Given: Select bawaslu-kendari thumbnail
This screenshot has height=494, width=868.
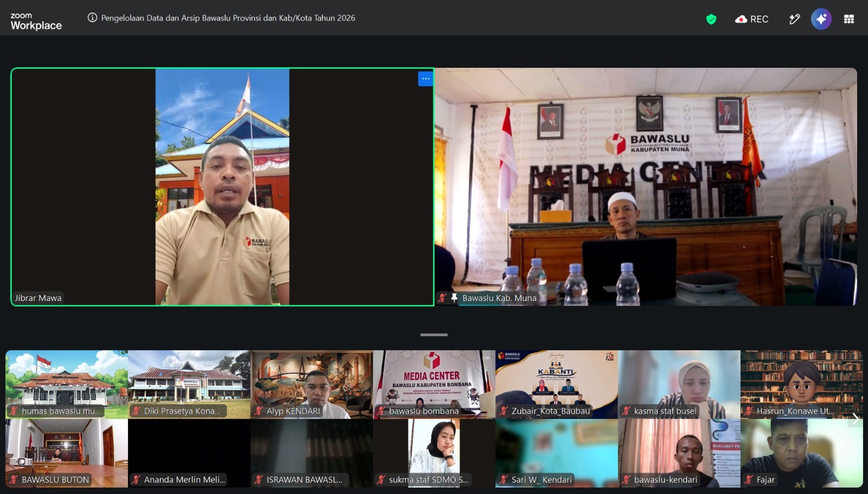Looking at the screenshot, I should pyautogui.click(x=679, y=453).
